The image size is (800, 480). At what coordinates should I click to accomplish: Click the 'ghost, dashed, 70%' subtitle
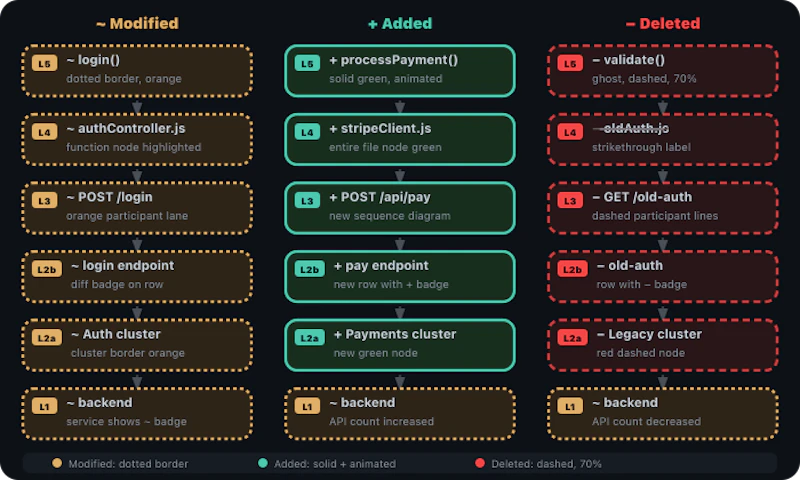(644, 79)
